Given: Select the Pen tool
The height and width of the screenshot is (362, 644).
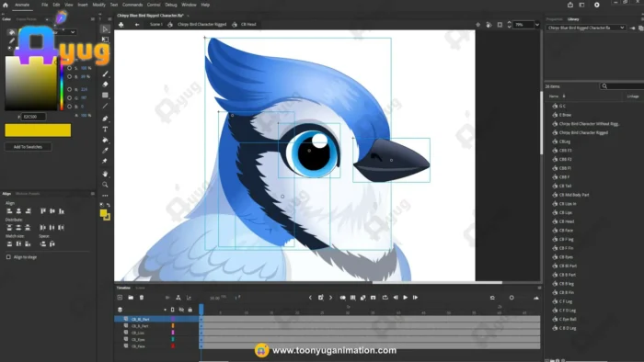Looking at the screenshot, I should click(105, 119).
